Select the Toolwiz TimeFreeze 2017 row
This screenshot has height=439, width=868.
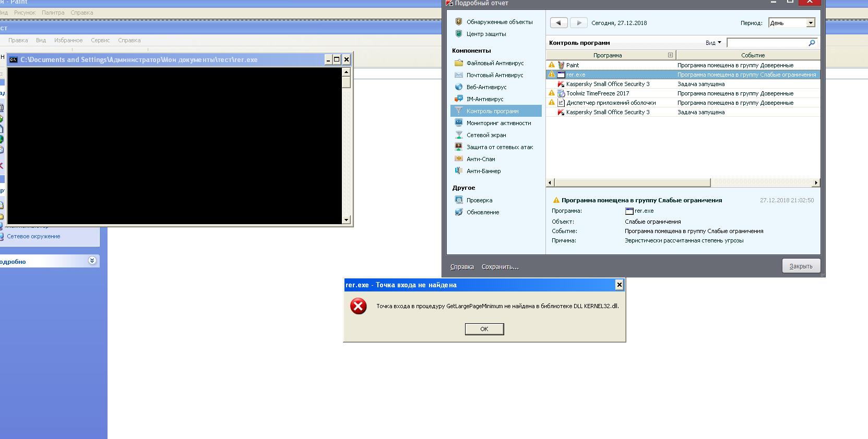683,93
